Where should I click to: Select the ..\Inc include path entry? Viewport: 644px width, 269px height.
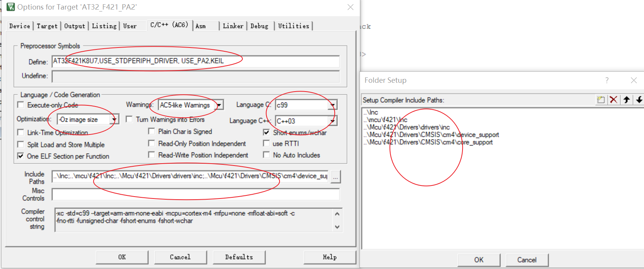point(371,112)
